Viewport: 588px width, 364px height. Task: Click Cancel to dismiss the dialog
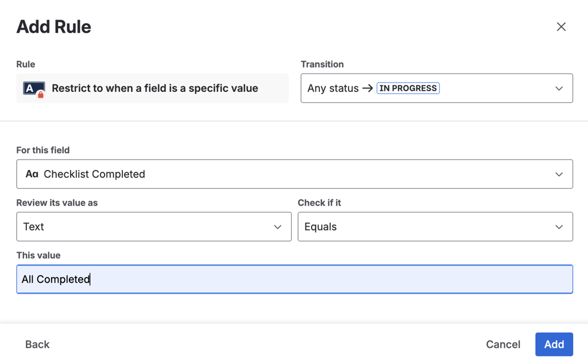pos(503,344)
